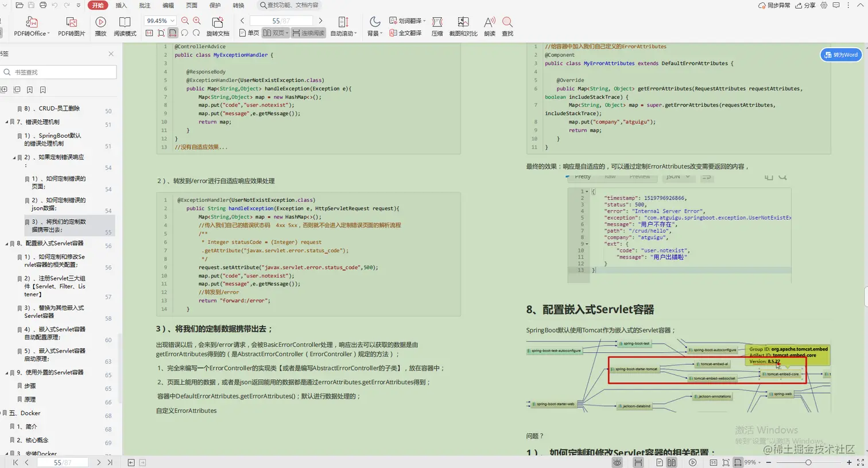Screen dimensions: 868x468
Task: Click the 旋转文档 rotate document tool
Action: pos(218,26)
